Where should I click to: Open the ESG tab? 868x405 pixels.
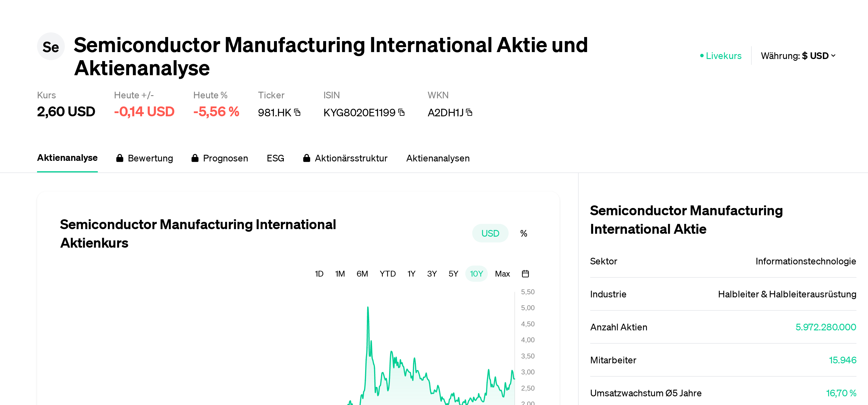[x=275, y=158]
